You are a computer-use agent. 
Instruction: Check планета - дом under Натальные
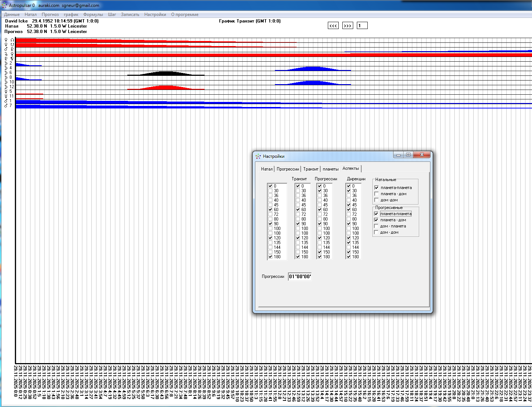tap(376, 194)
